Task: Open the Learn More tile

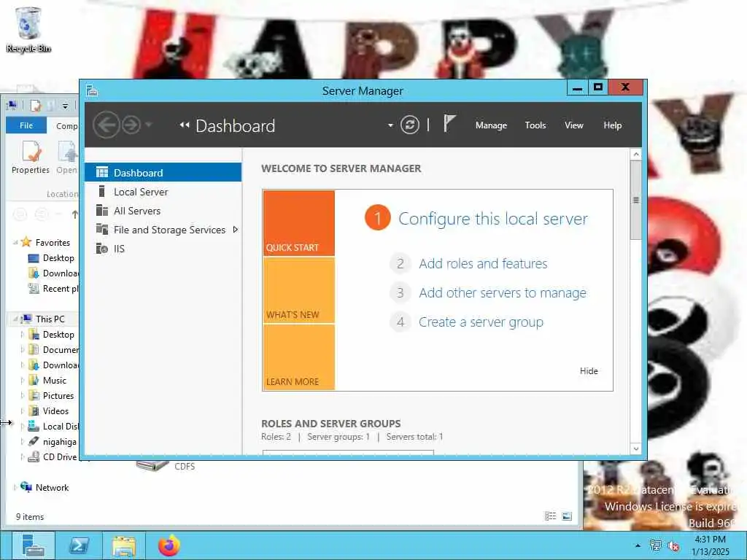Action: pyautogui.click(x=298, y=357)
